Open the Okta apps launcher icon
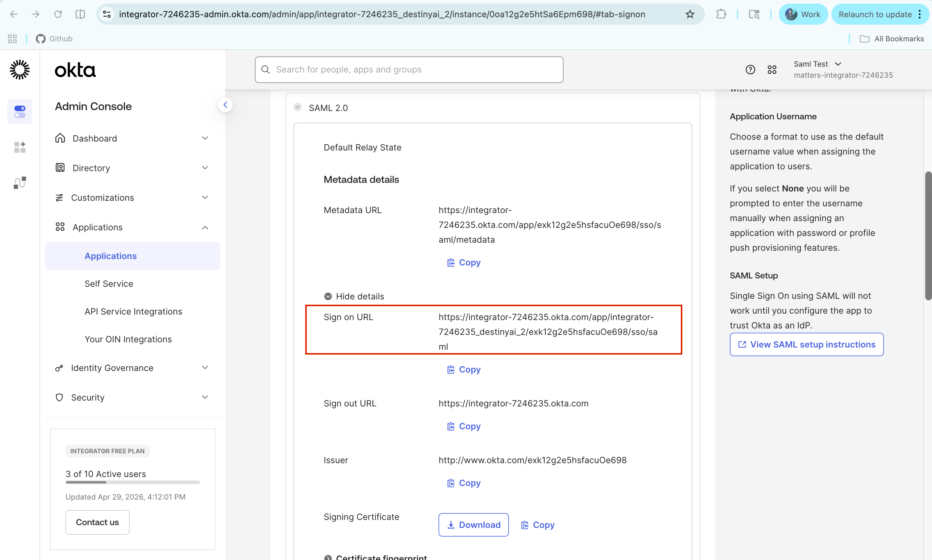Viewport: 932px width, 560px height. (772, 69)
